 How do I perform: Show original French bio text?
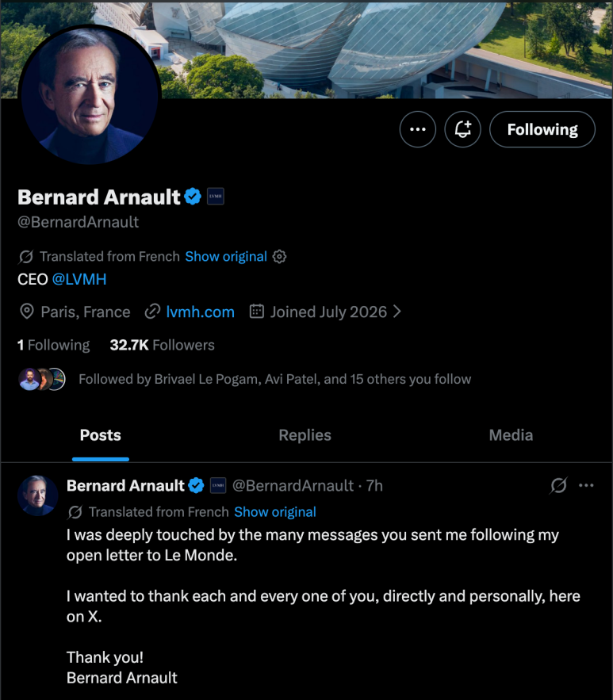pos(226,257)
